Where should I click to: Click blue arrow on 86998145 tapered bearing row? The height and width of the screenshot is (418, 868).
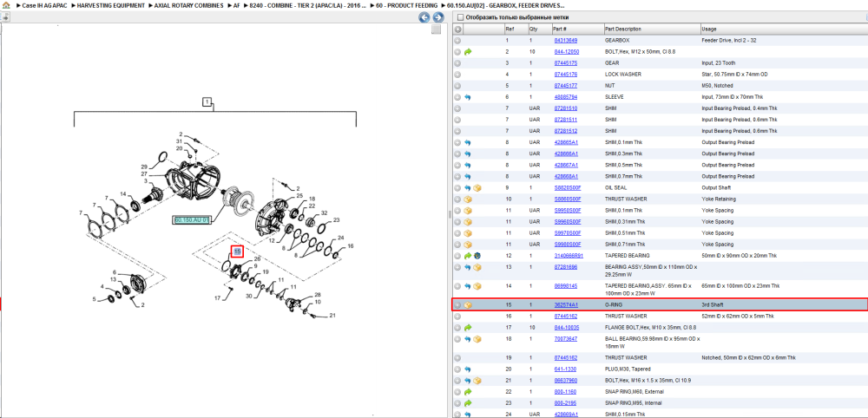[x=468, y=286]
